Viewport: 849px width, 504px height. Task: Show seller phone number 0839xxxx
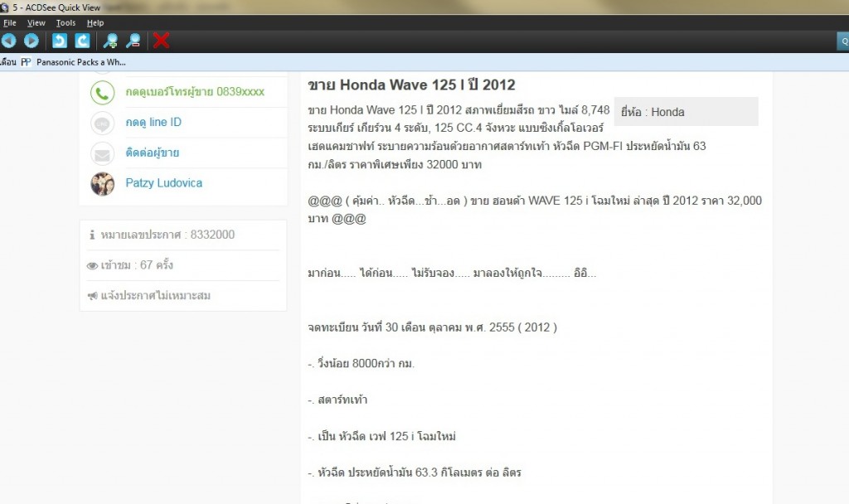pos(195,91)
